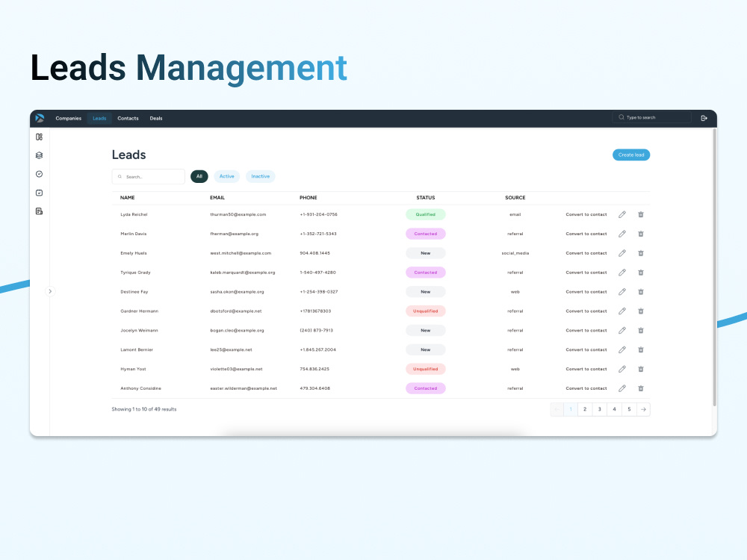Delete the Lyda Reichel lead
The image size is (747, 560).
(641, 215)
